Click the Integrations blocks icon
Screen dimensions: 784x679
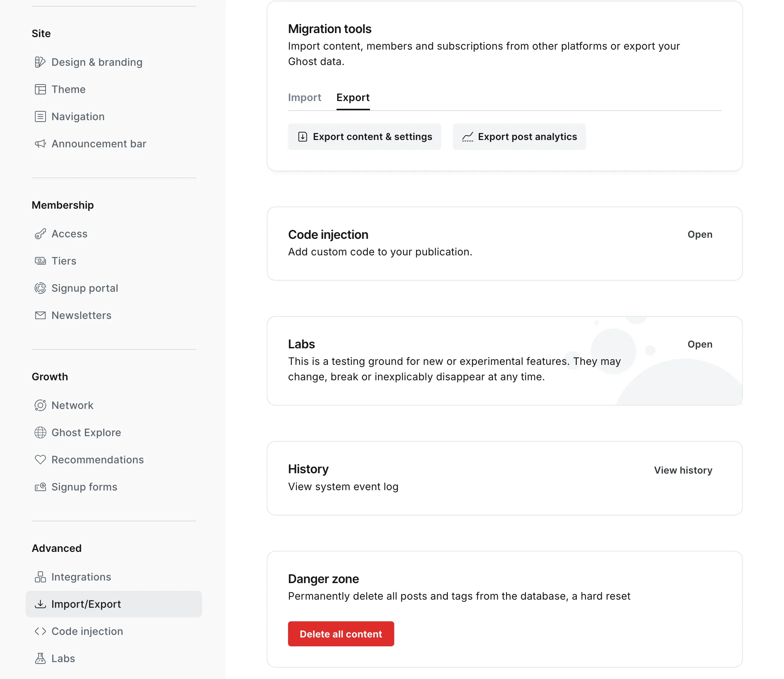[40, 577]
